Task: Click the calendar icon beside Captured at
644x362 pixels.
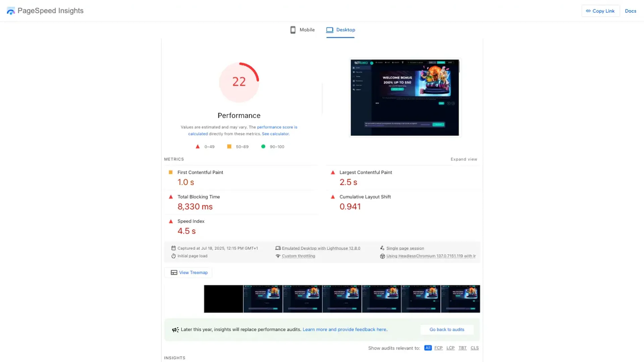Action: (x=173, y=248)
